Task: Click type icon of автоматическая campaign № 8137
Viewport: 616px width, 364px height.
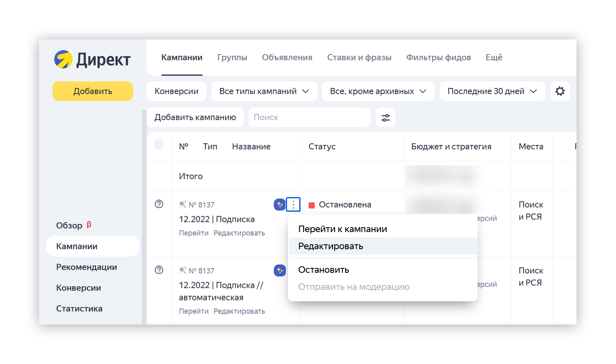Action: tap(183, 270)
